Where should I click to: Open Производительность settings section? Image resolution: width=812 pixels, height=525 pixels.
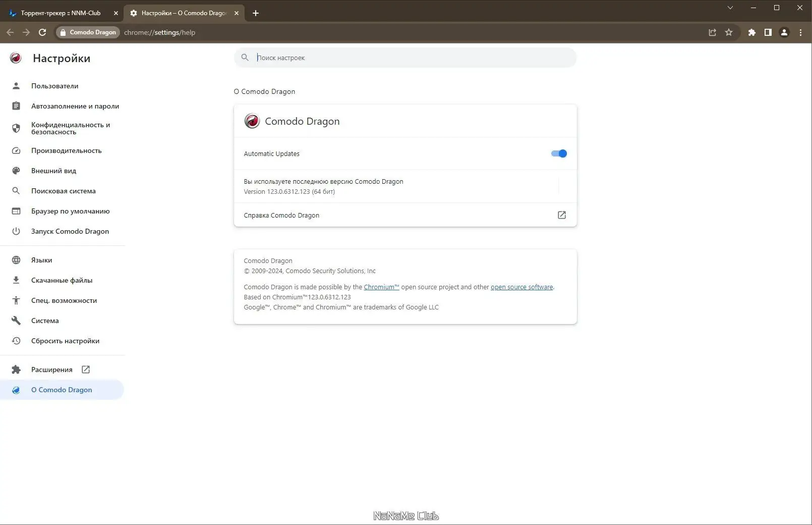[63, 150]
